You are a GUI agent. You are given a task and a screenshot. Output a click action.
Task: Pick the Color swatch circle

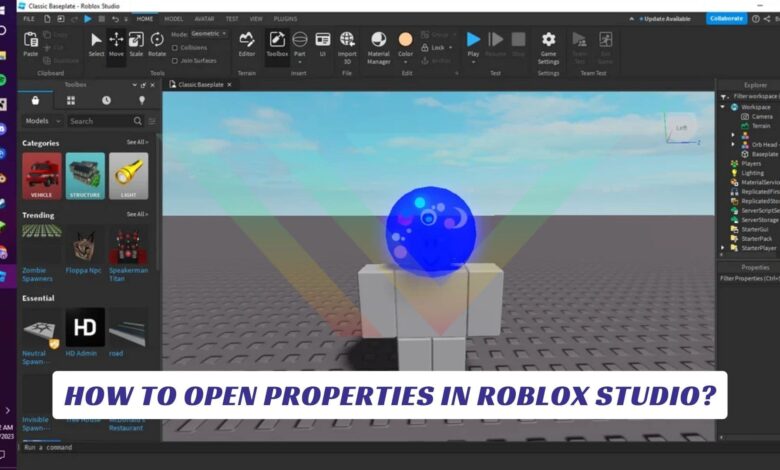405,39
